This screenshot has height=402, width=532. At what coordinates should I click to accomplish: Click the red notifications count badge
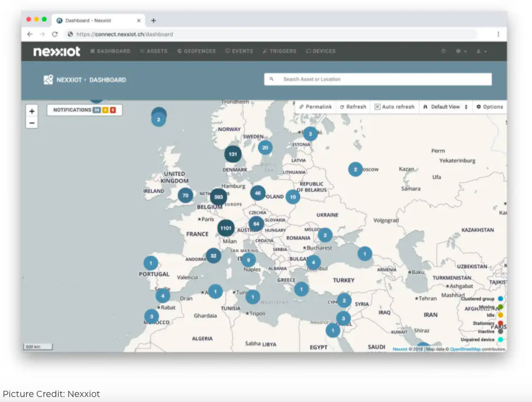pyautogui.click(x=113, y=110)
